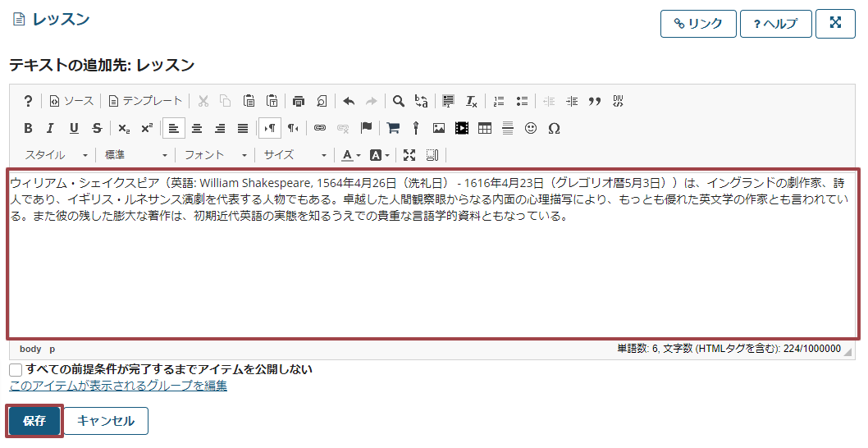Insert an image
The image size is (868, 448).
pyautogui.click(x=439, y=129)
